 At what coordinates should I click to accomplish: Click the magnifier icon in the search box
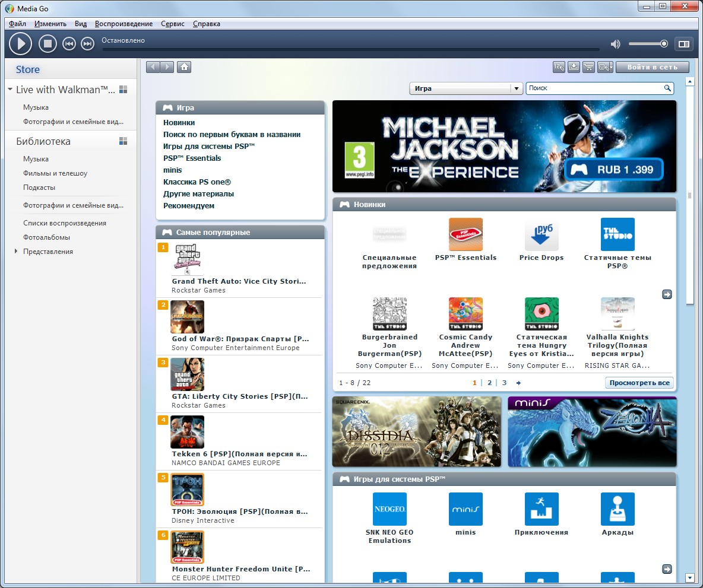tap(667, 88)
